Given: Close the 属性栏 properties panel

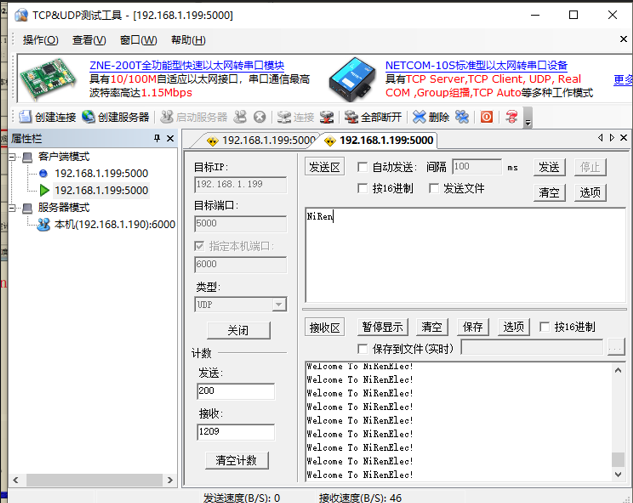Looking at the screenshot, I should 170,138.
